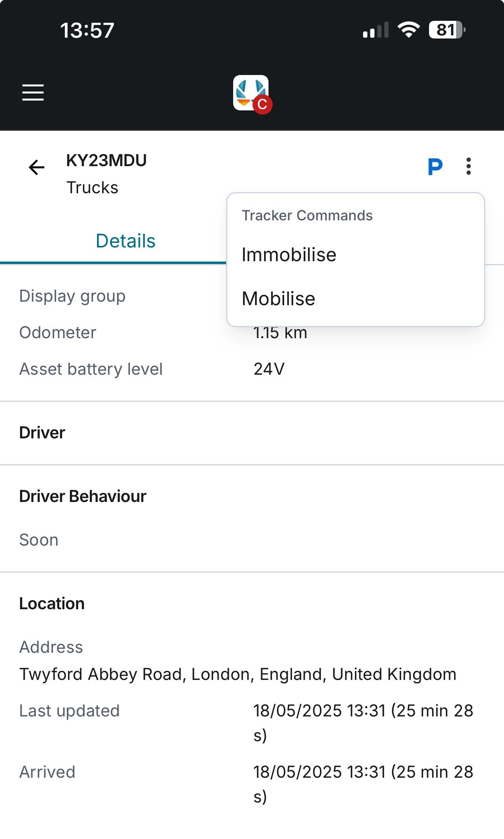The image size is (504, 839).
Task: Tap the Wi-Fi status icon
Action: 408,30
